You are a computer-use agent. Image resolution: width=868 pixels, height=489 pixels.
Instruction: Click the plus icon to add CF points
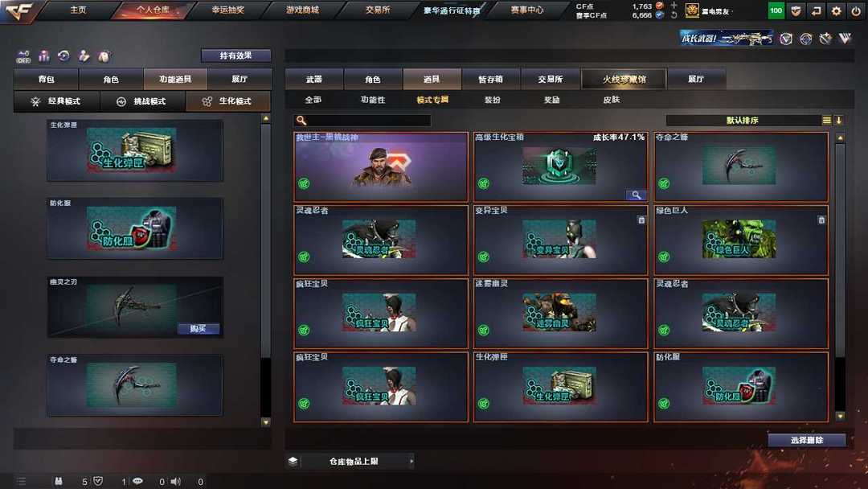coord(674,6)
